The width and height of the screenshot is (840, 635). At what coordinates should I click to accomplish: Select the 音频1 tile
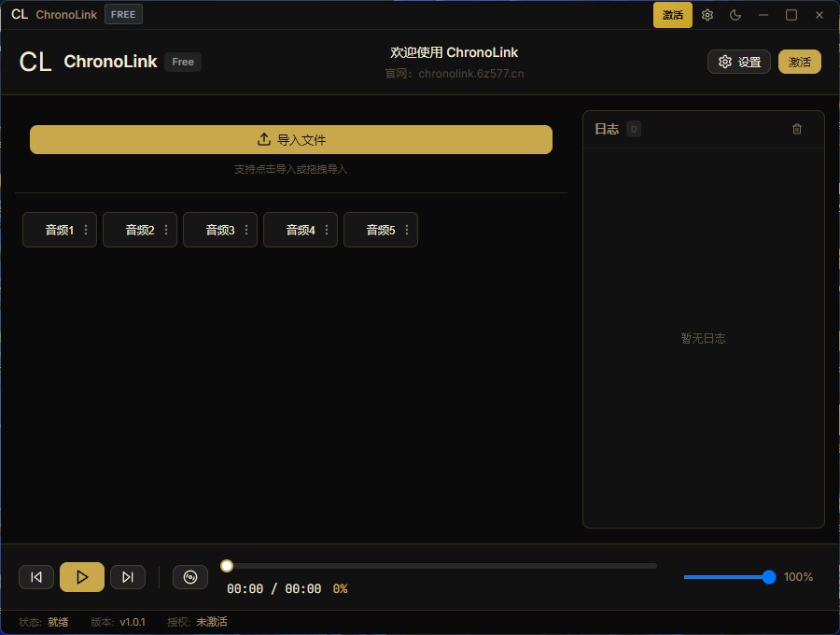pos(60,230)
